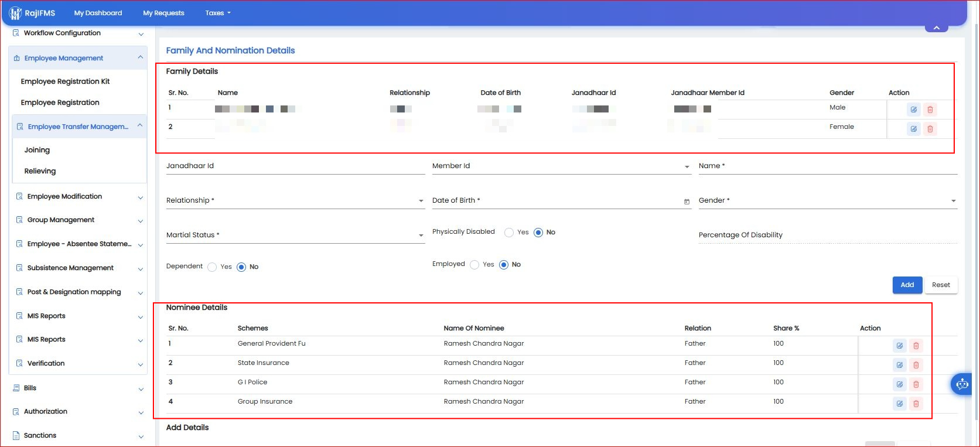Delete State Insurance nominee row
Viewport: 980px width, 447px height.
tap(916, 365)
